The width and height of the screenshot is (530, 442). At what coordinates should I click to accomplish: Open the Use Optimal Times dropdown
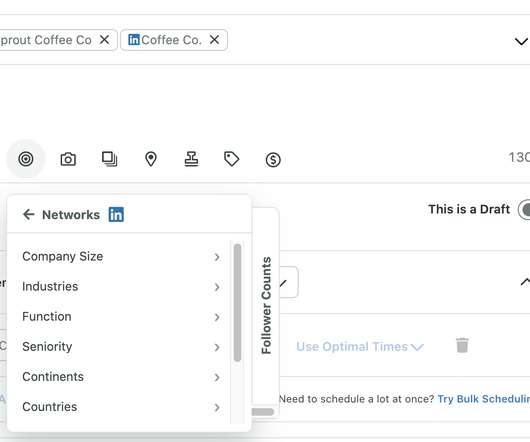click(360, 347)
